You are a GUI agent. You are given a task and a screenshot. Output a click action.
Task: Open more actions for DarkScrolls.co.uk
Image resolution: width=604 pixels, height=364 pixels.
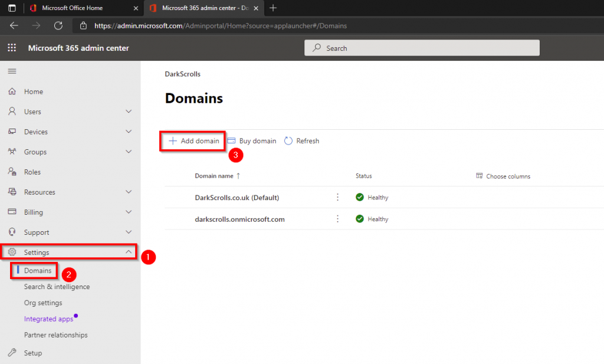coord(337,197)
